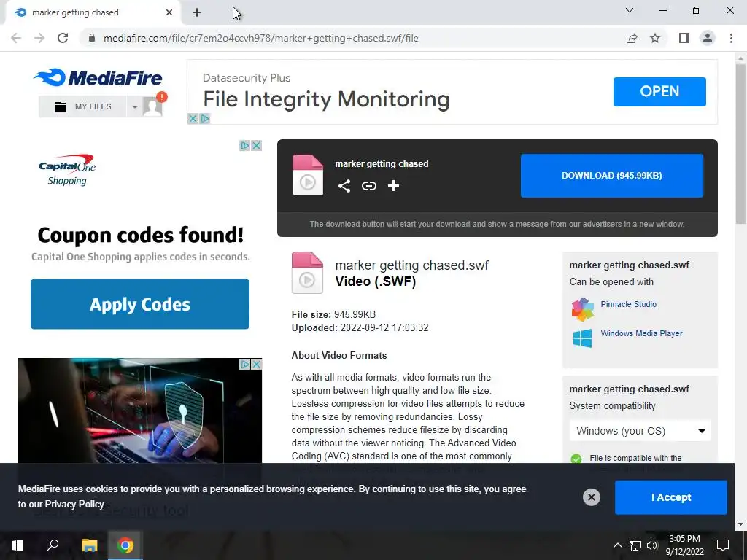Open the Windows Start menu
The width and height of the screenshot is (747, 560).
point(18,545)
